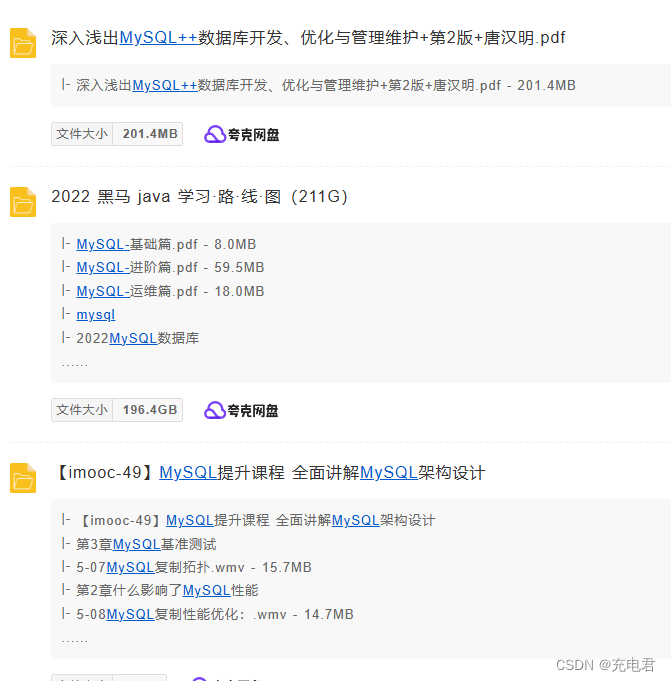
Task: Open title 深入浅出MySQL++数据库开发、优化与管理维护+第2版+唐汉明.pdf
Action: (308, 38)
